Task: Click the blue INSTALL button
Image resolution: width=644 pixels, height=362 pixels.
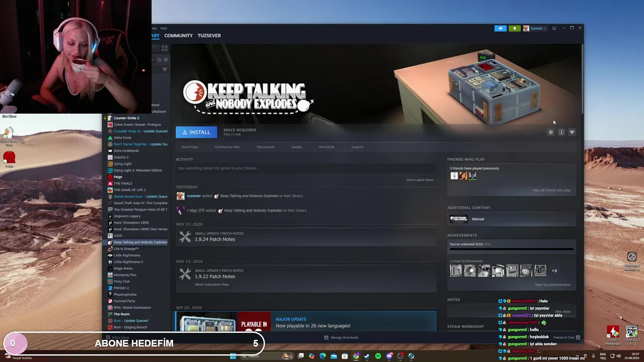Action: click(196, 132)
